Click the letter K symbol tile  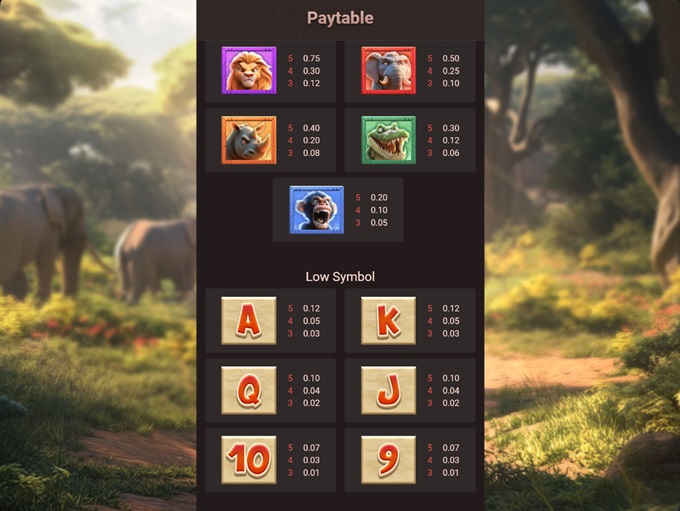[x=389, y=321]
